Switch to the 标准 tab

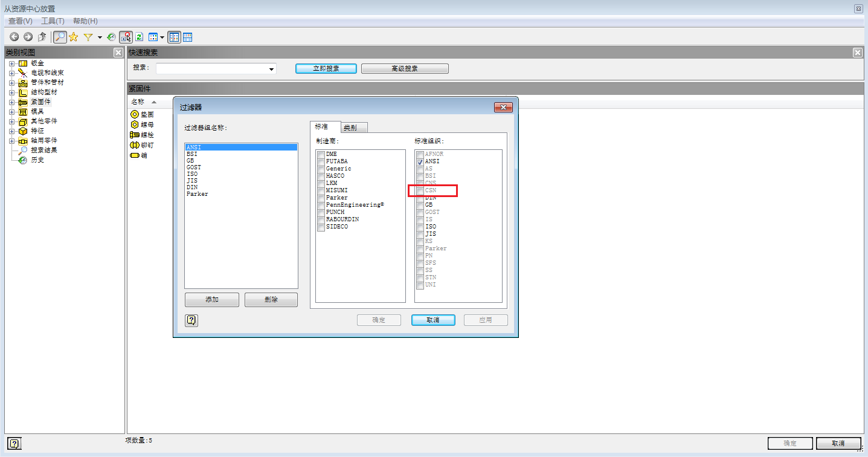[324, 126]
